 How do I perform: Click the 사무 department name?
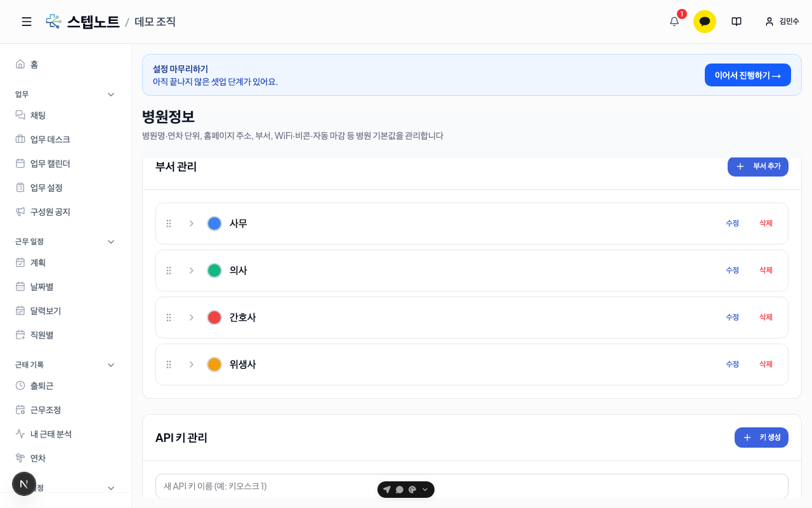(x=239, y=224)
